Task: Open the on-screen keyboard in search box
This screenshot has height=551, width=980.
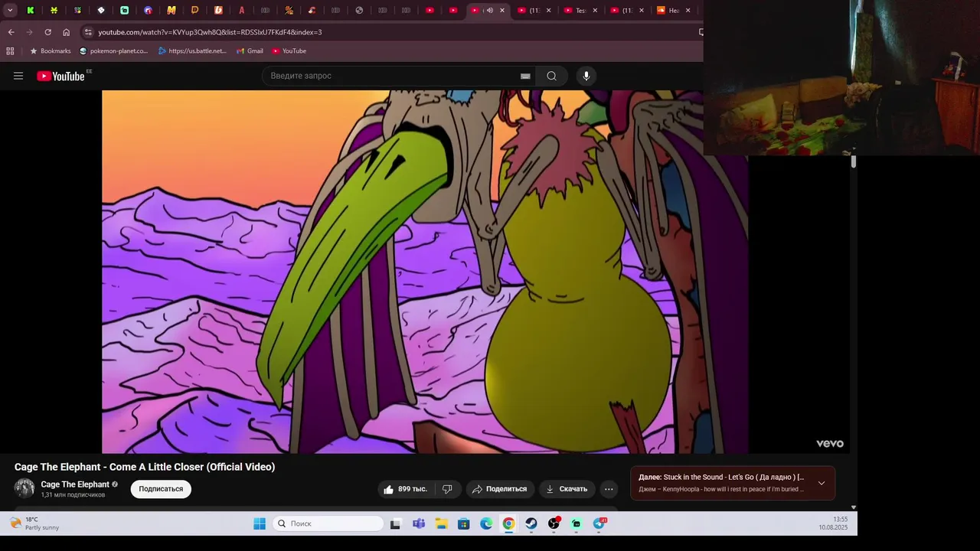Action: [525, 76]
